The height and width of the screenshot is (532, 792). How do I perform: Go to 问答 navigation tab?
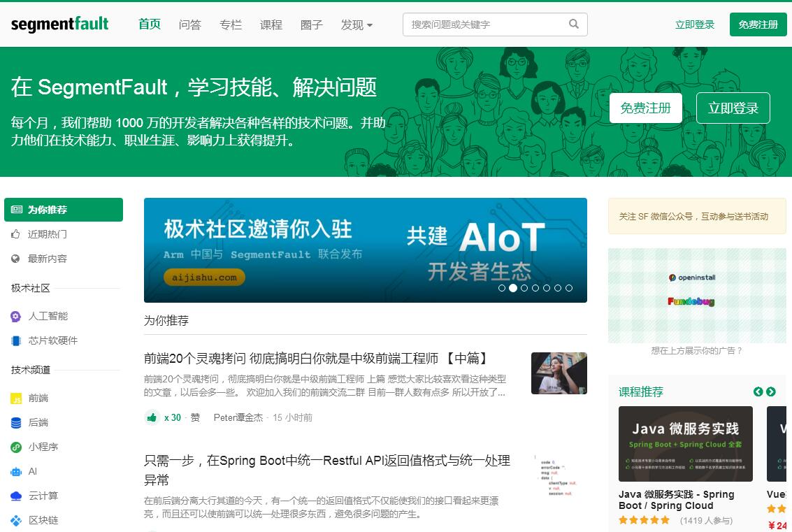tap(189, 25)
